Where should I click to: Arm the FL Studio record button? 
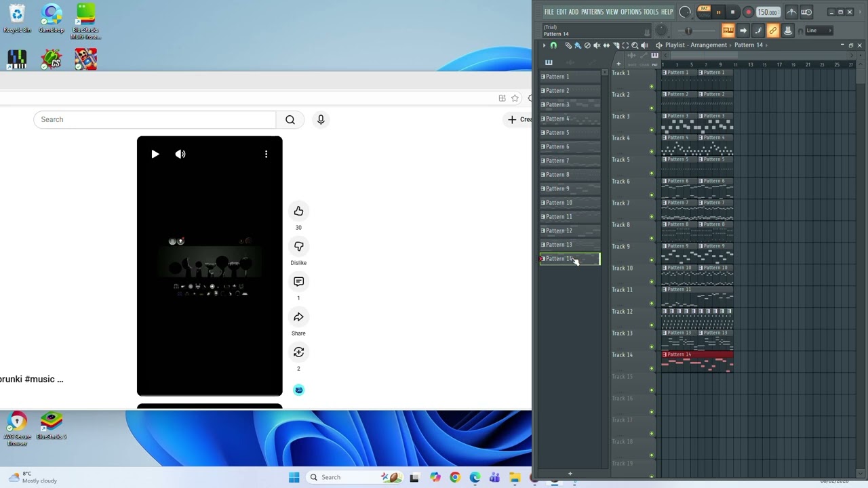point(748,12)
